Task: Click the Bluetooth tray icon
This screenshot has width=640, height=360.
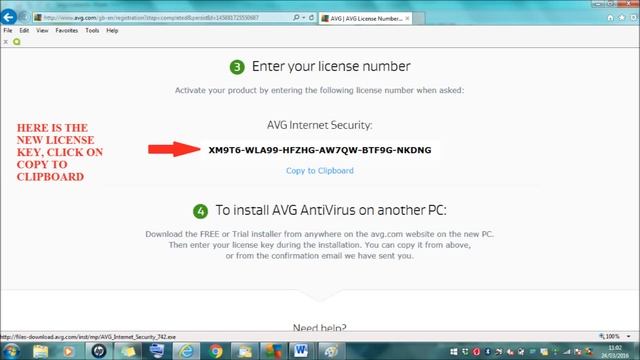Action: click(487, 351)
